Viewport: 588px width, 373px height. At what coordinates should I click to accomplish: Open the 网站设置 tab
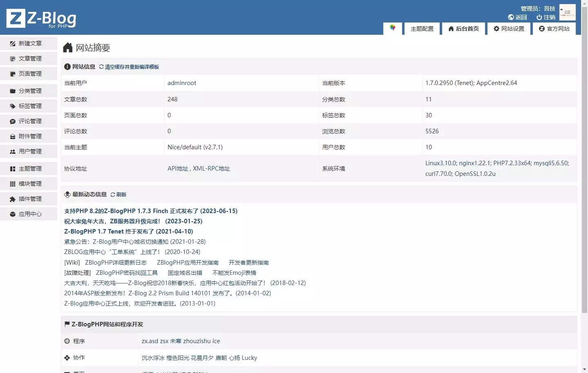click(x=509, y=29)
